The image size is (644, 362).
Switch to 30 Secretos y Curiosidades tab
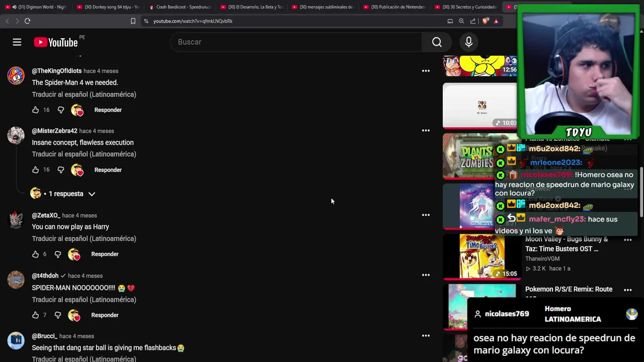coord(466,7)
